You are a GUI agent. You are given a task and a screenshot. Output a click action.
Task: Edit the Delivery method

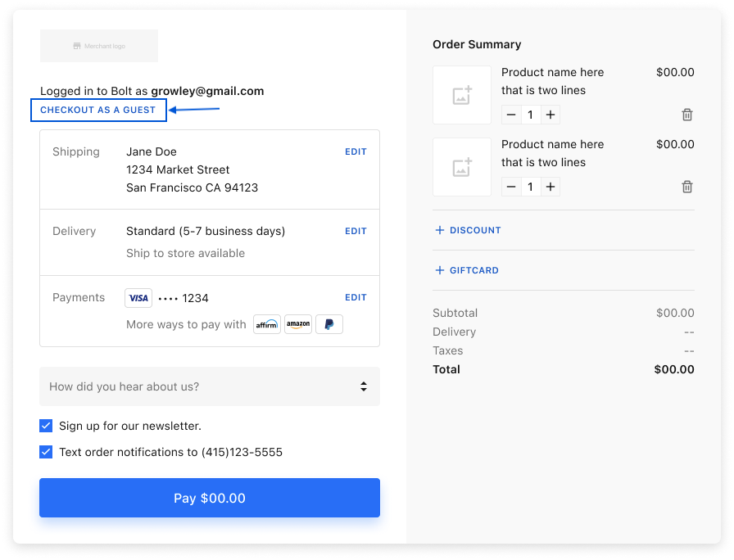[356, 231]
